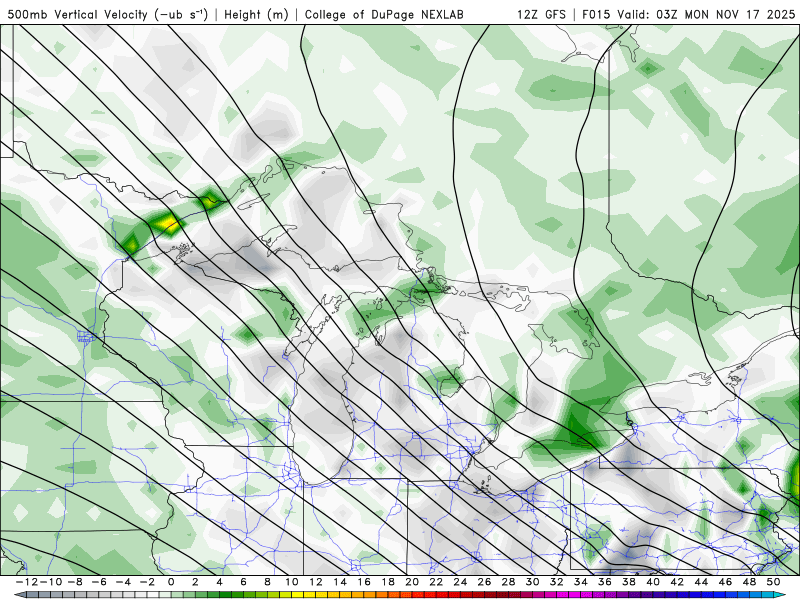Screen dimensions: 800x600
Task: Click the '2' value on the color scale
Action: (x=195, y=582)
